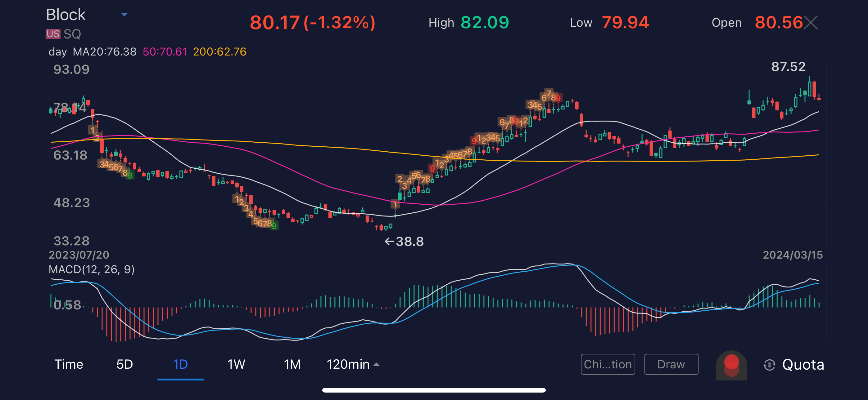868x400 pixels.
Task: Close the chart with the X icon
Action: (x=811, y=23)
